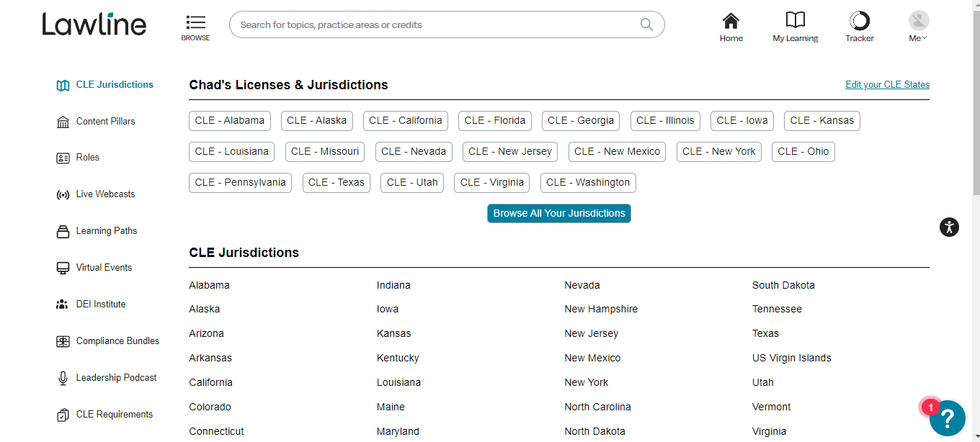Open the help chat question bubble
The image size is (980, 442).
(x=947, y=418)
